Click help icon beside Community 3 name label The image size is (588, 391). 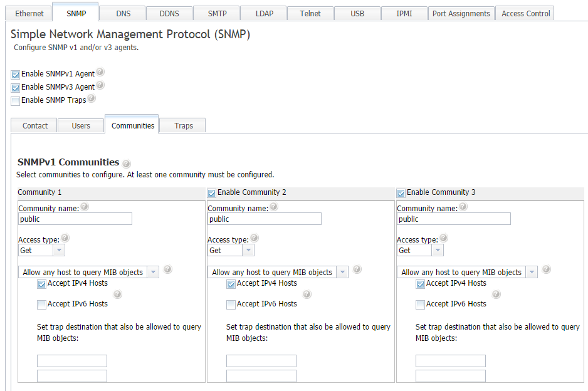coord(463,207)
